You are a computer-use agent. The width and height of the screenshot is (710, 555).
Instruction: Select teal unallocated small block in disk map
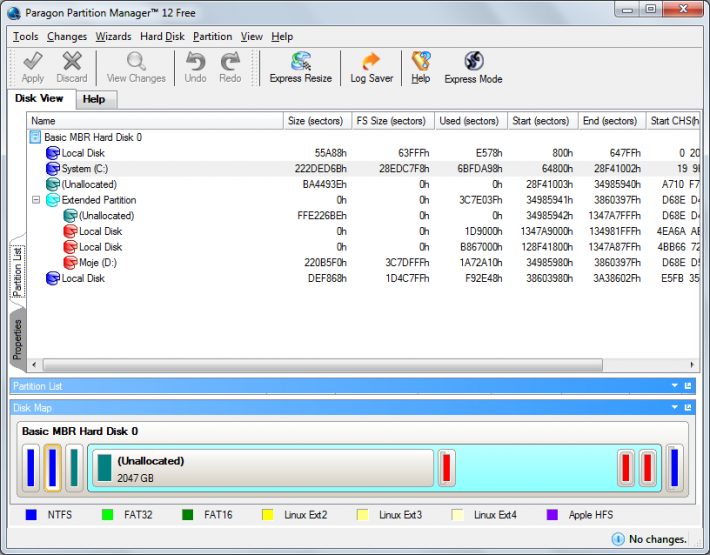coord(74,468)
